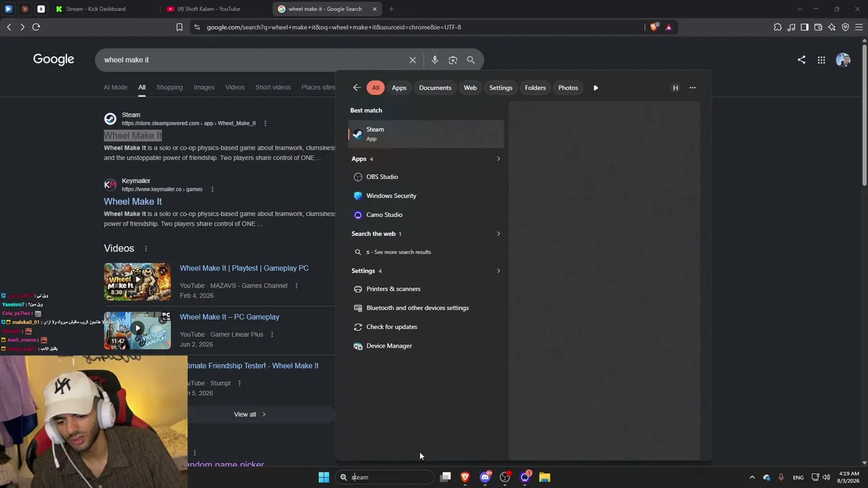Search by image with Google Lens
The width and height of the screenshot is (868, 488).
click(x=453, y=60)
